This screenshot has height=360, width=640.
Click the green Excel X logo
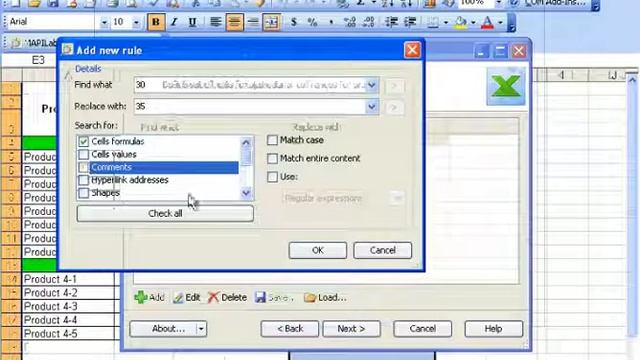click(506, 86)
